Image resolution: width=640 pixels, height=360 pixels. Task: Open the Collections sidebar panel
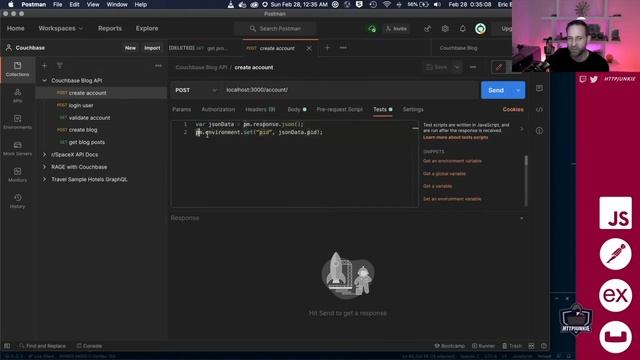pyautogui.click(x=17, y=69)
